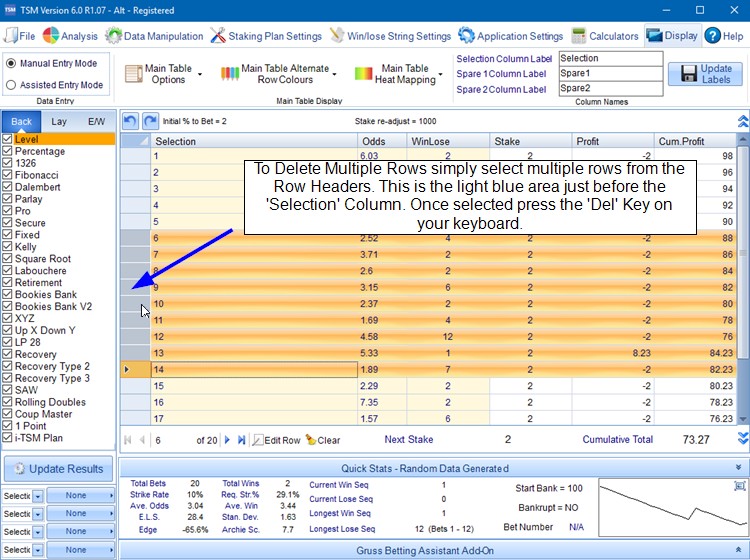Image resolution: width=750 pixels, height=560 pixels.
Task: Go to first record navigation arrow
Action: tap(127, 440)
